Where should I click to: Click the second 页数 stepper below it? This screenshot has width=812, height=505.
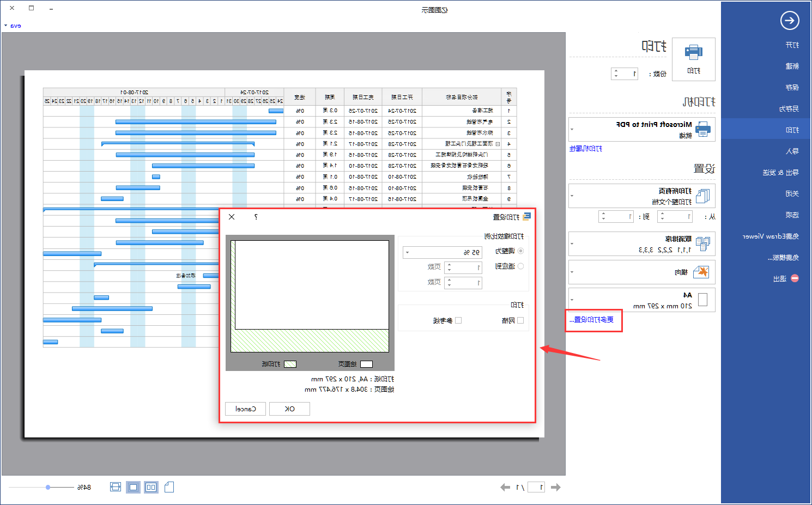pyautogui.click(x=463, y=283)
